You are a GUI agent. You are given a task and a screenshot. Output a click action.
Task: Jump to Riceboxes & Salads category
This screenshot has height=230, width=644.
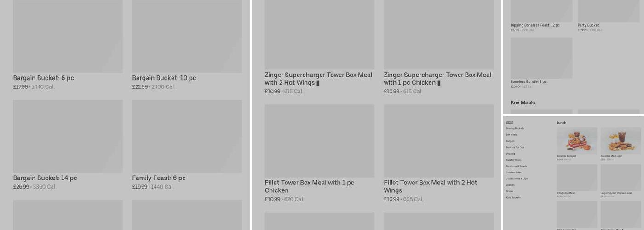pos(516,167)
